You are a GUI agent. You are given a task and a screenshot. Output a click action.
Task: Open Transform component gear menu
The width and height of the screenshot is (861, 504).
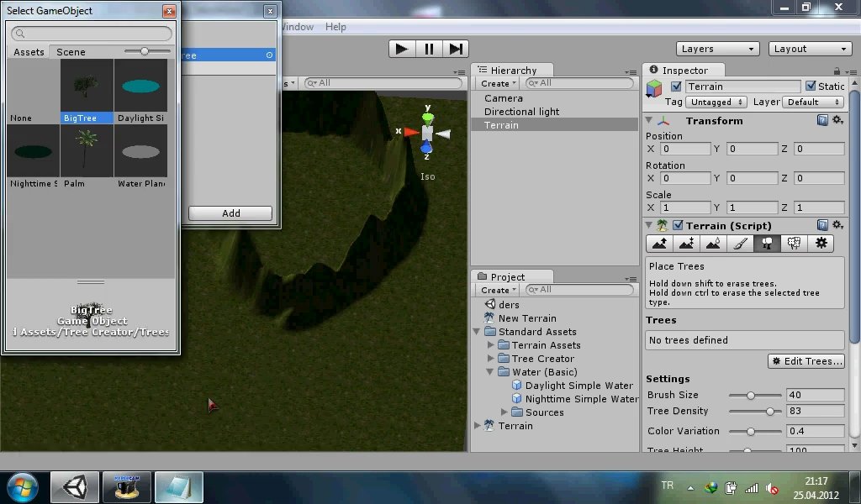838,119
